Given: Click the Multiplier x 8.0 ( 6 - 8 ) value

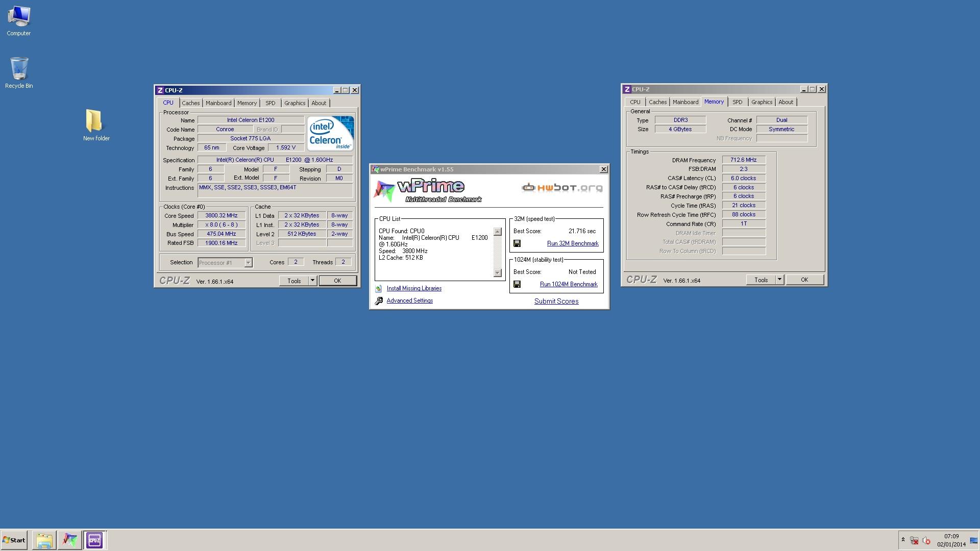Looking at the screenshot, I should point(222,225).
